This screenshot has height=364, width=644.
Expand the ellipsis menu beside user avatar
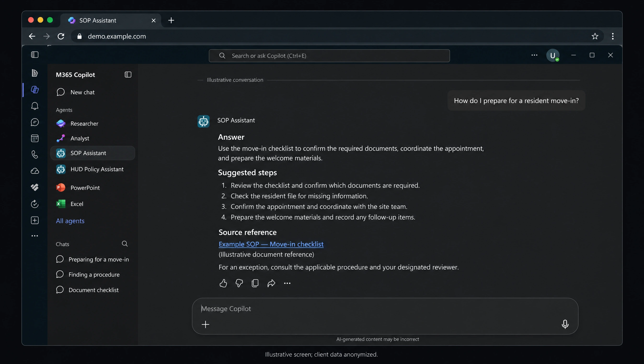tap(535, 55)
